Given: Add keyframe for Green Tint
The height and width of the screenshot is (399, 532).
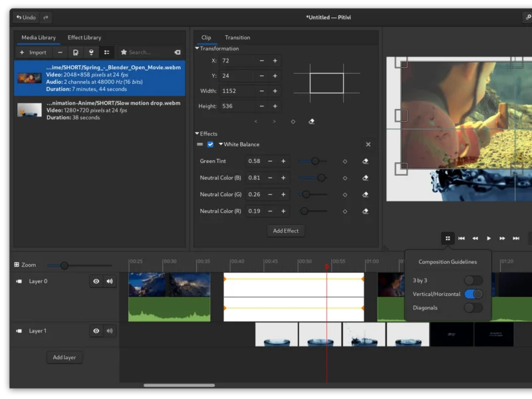Looking at the screenshot, I should tap(345, 162).
